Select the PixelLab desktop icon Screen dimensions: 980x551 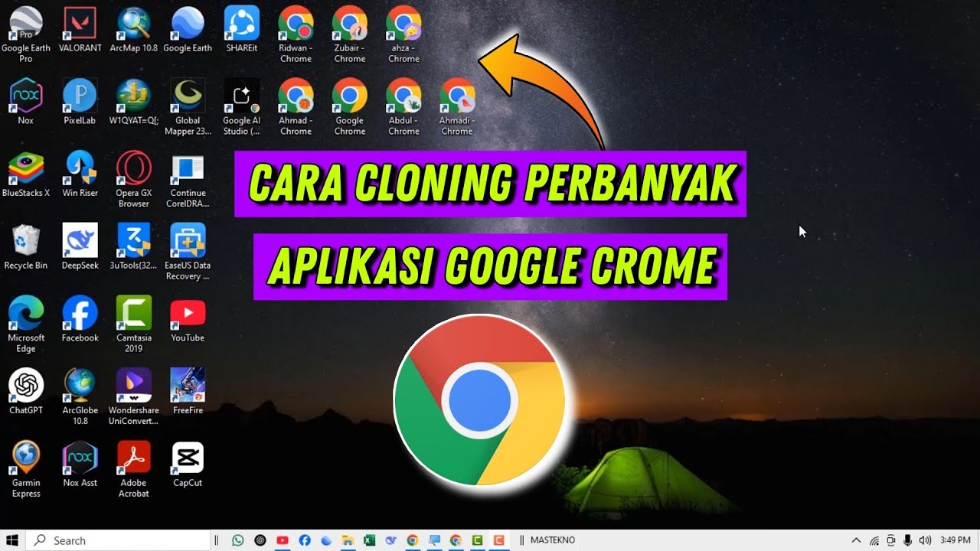tap(80, 101)
